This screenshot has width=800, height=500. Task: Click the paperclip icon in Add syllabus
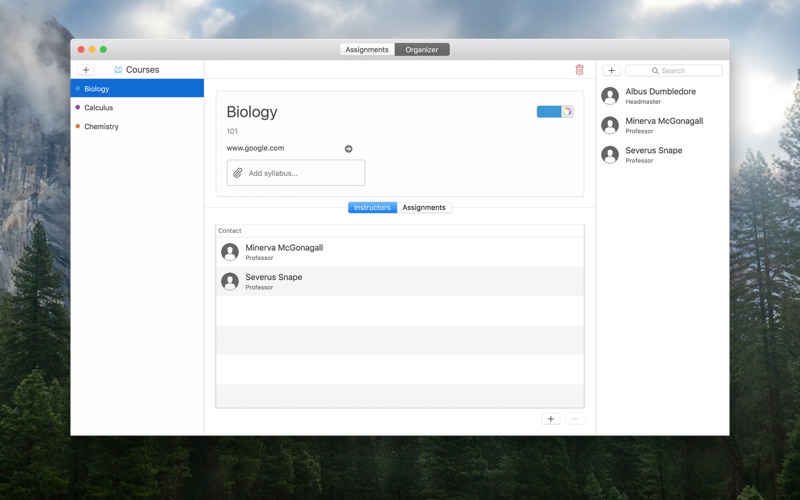tap(238, 173)
